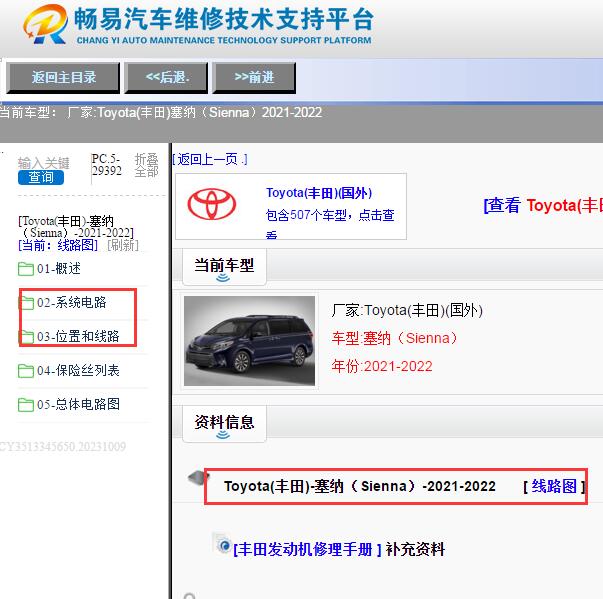Image resolution: width=603 pixels, height=599 pixels.
Task: Click the Chang Yi platform logo
Action: pyautogui.click(x=197, y=24)
